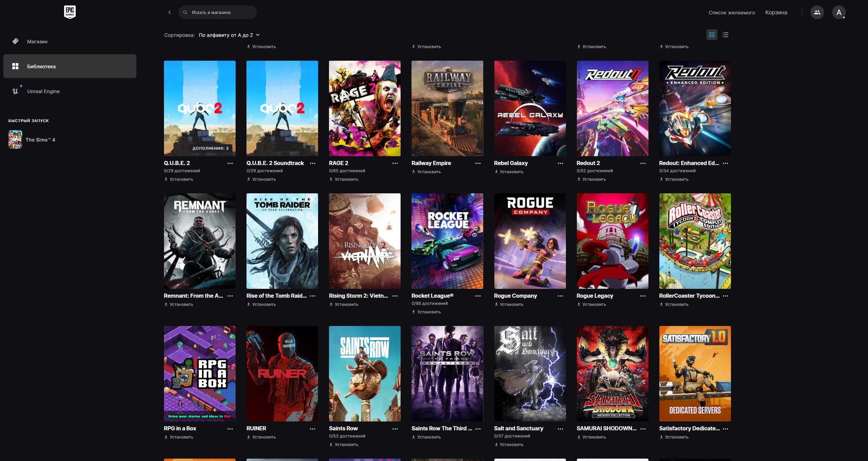Open Saints Row cover art
Image resolution: width=868 pixels, height=461 pixels.
(x=365, y=374)
